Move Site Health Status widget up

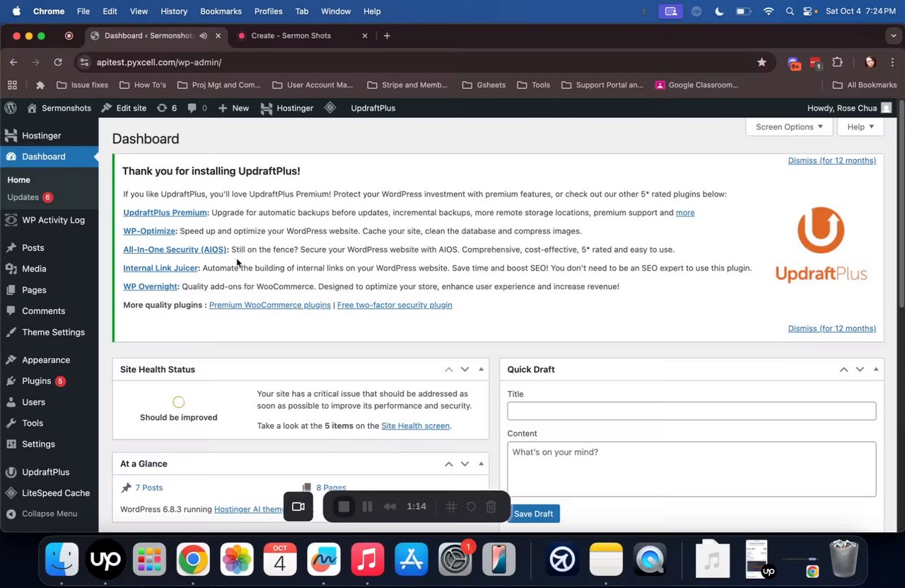coord(449,370)
